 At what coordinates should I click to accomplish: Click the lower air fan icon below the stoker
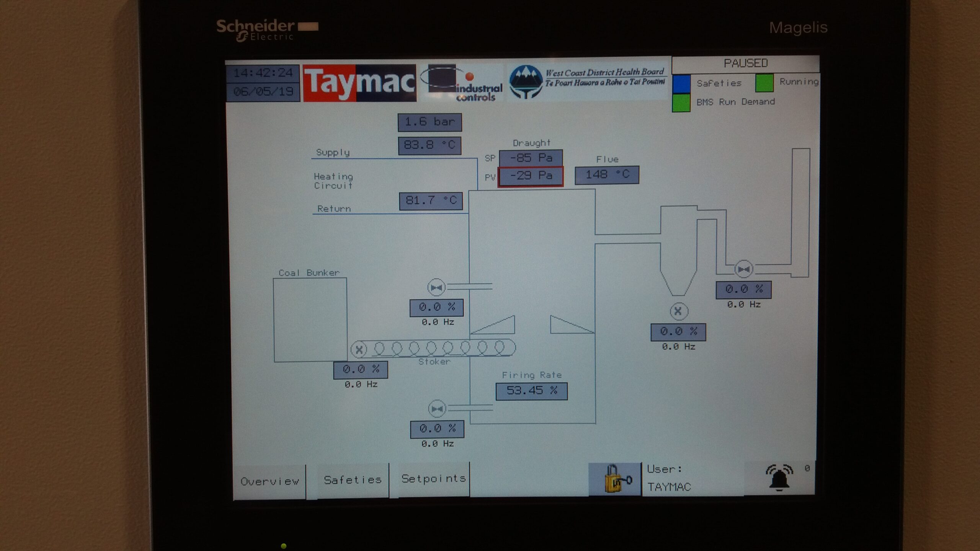[437, 409]
